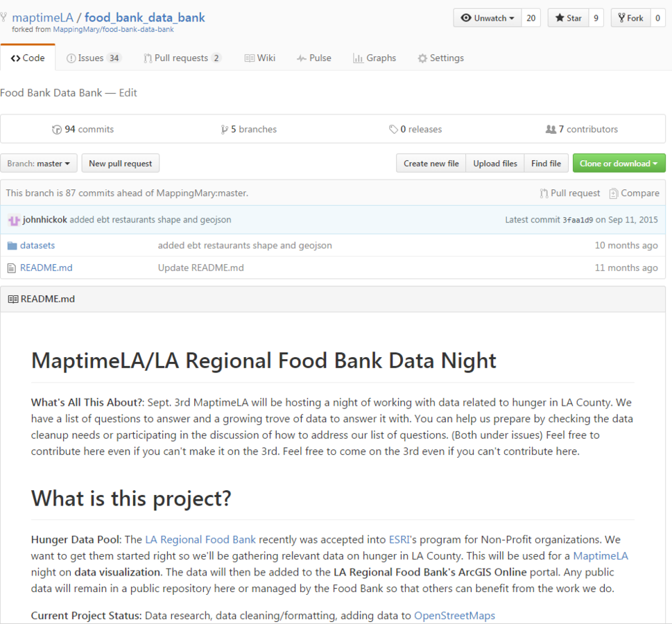Screen dimensions: 672x624
Task: Open the Graphs tab
Action: coord(374,58)
